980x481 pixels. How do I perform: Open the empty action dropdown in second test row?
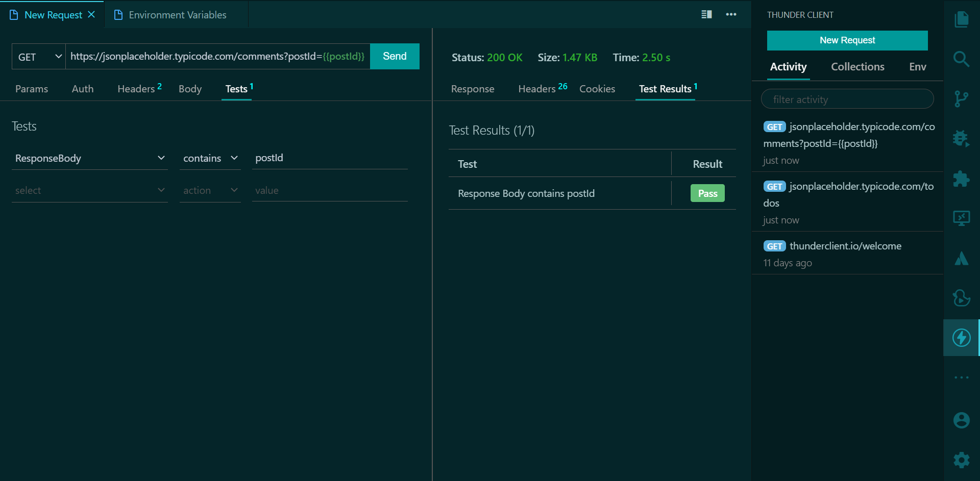(210, 190)
